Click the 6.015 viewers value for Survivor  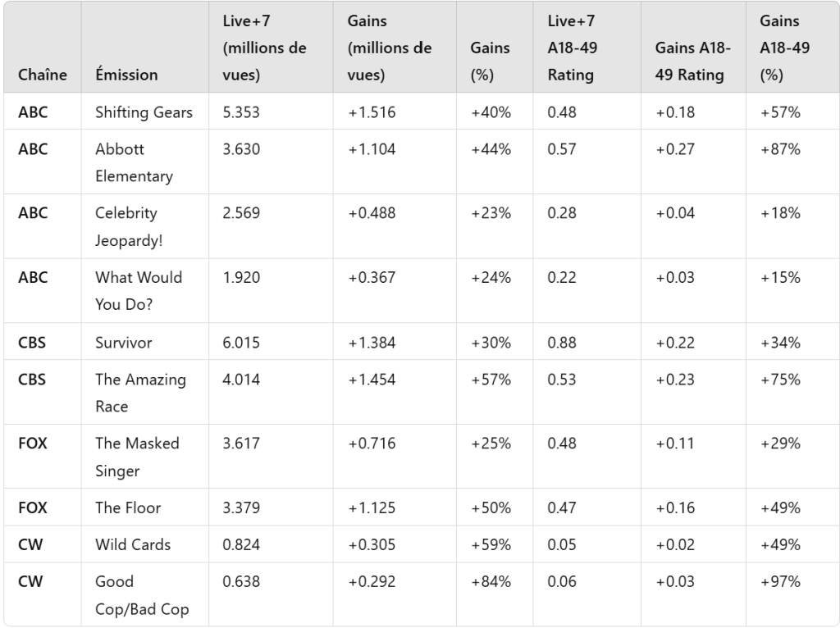241,344
